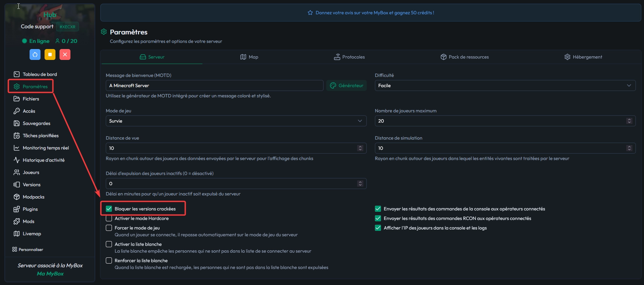The width and height of the screenshot is (644, 285).
Task: Click the Monitoring temps réel chart icon
Action: [16, 148]
